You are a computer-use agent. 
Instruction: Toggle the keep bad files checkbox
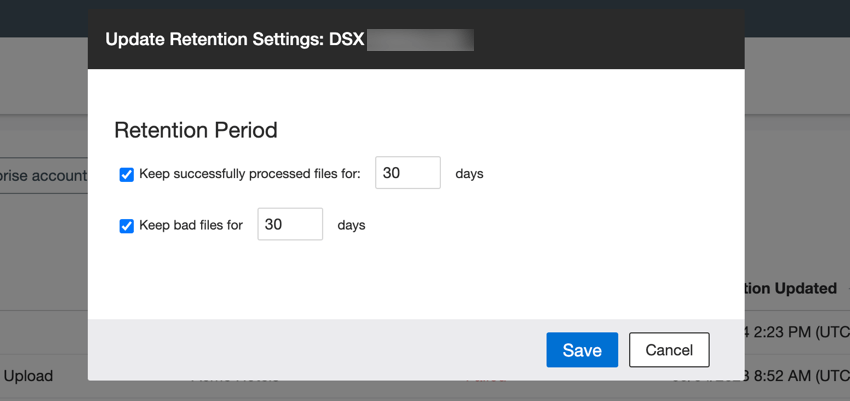[x=127, y=226]
